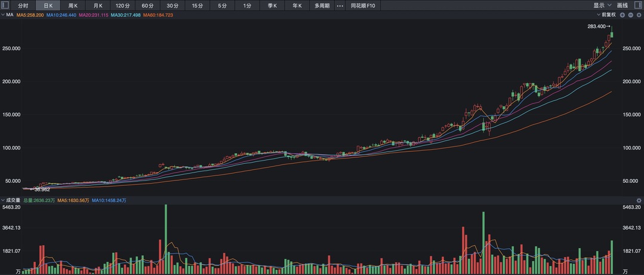The width and height of the screenshot is (644, 275).
Task: Open more periods ellipsis menu
Action: (x=340, y=6)
